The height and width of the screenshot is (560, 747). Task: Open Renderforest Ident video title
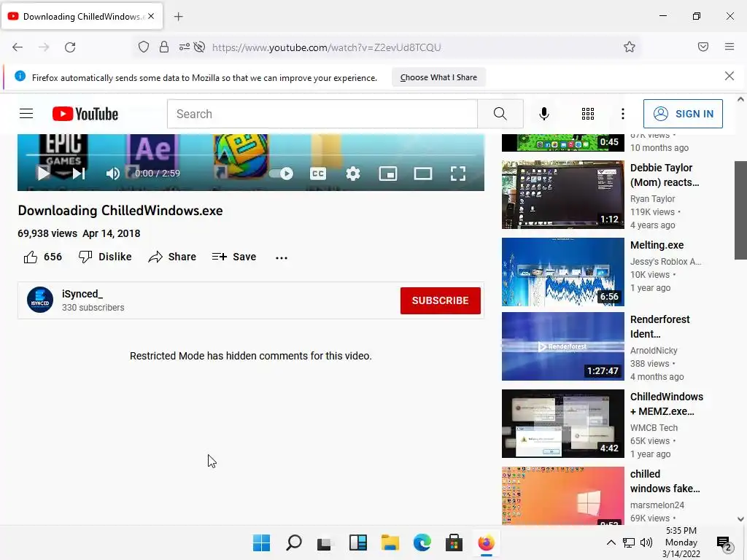[x=659, y=327]
